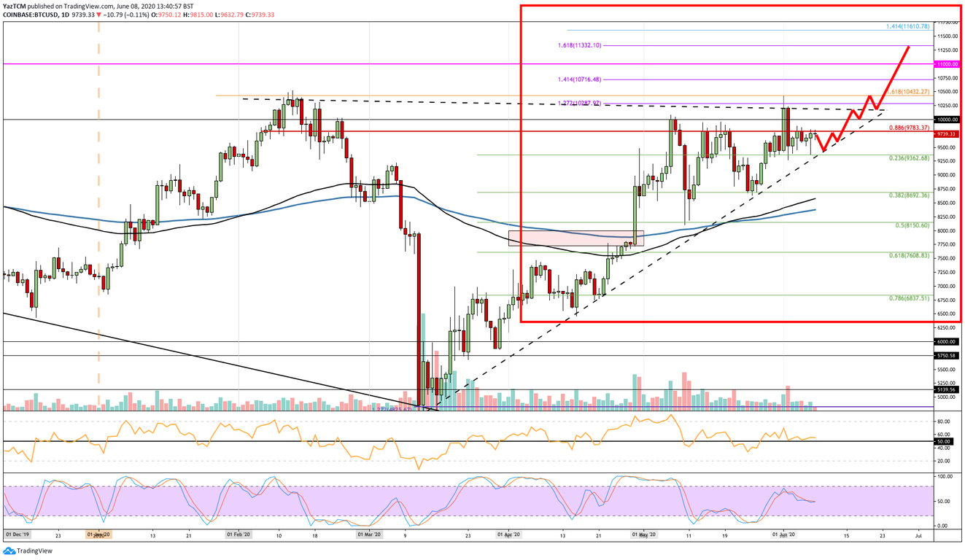This screenshot has height=560, width=965.
Task: Click the pink shaded rectangle near 7750
Action: pyautogui.click(x=576, y=238)
